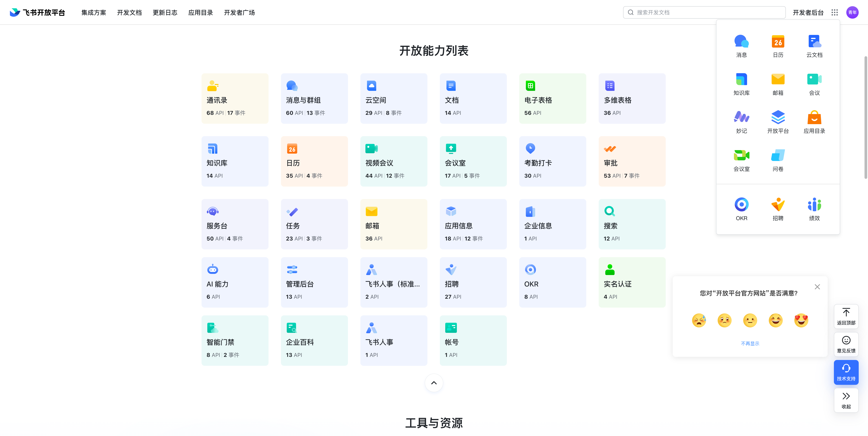Select the heart-eyes satisfaction emoji

[x=801, y=320]
